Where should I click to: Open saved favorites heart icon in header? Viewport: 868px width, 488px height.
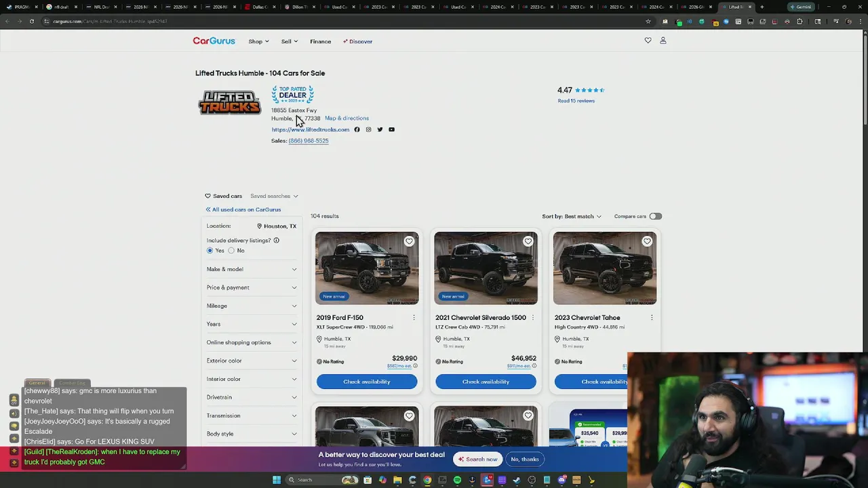point(648,41)
